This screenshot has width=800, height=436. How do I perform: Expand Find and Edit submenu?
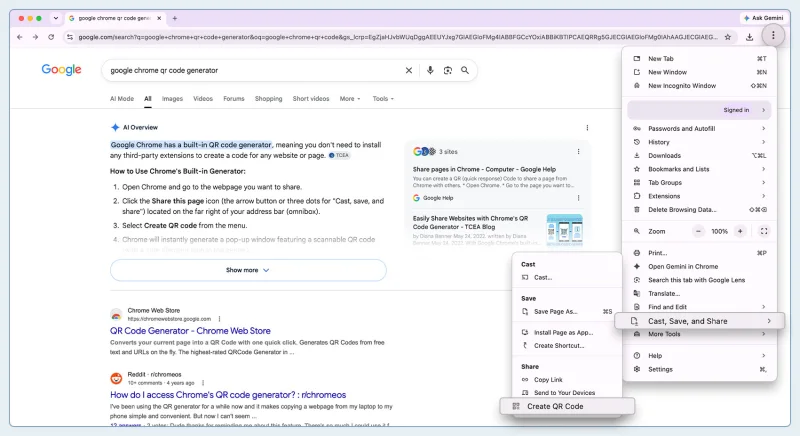click(699, 307)
